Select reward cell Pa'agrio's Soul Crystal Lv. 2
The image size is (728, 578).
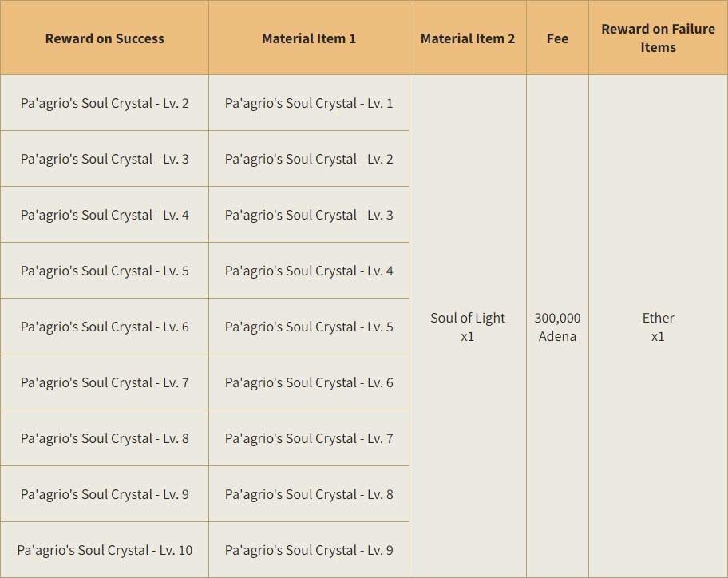[105, 103]
